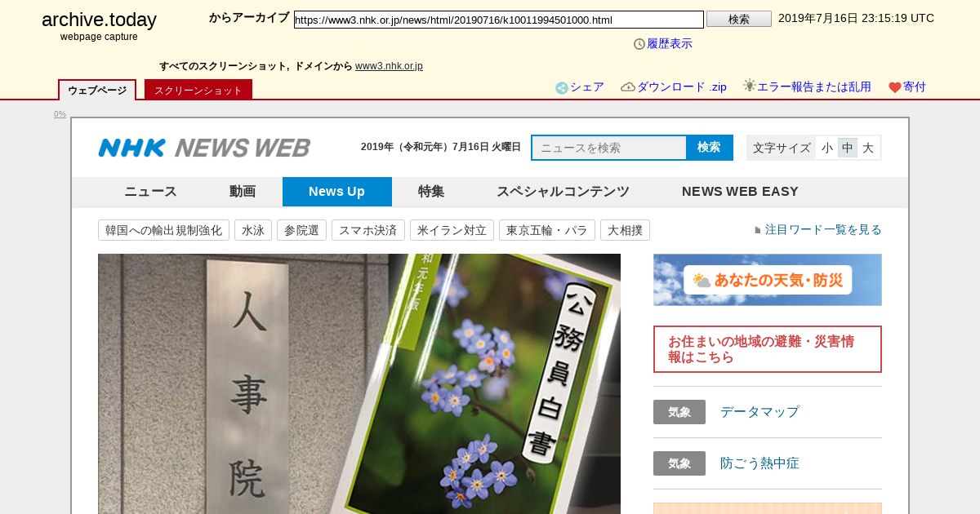980x514 pixels.
Task: Click the 気象 tag beside データマップ
Action: [x=679, y=412]
